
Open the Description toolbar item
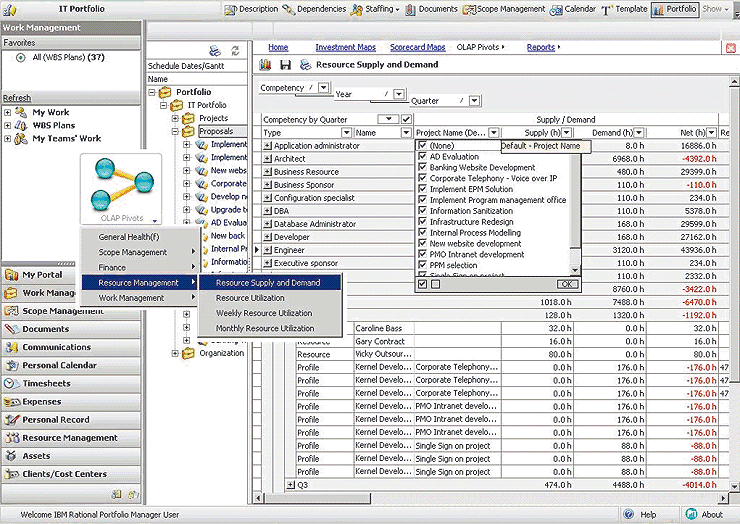click(x=252, y=9)
